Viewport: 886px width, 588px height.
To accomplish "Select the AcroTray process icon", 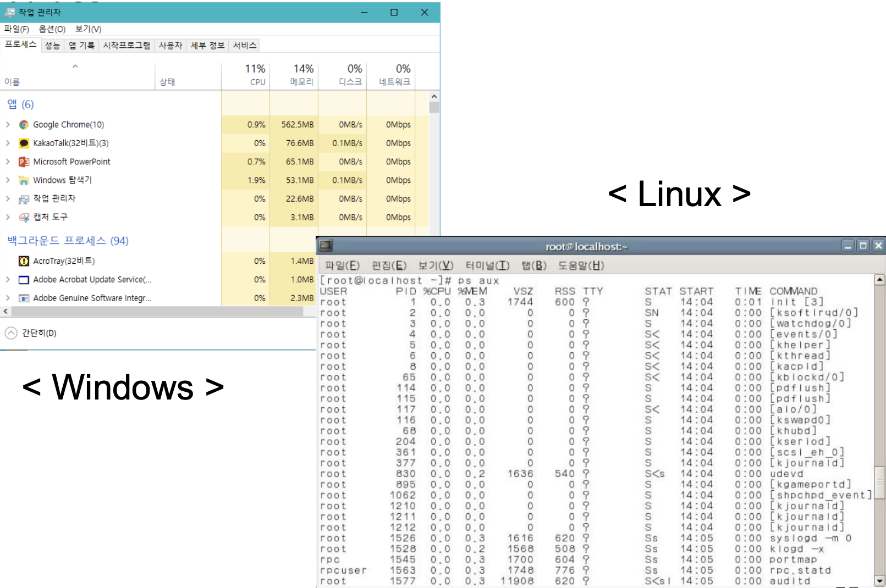I will click(24, 261).
